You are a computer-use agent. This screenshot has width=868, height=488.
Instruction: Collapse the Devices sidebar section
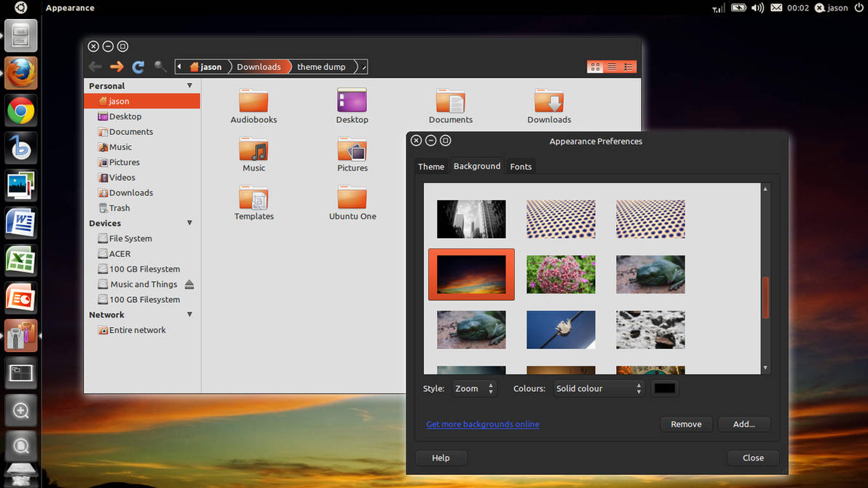(189, 223)
